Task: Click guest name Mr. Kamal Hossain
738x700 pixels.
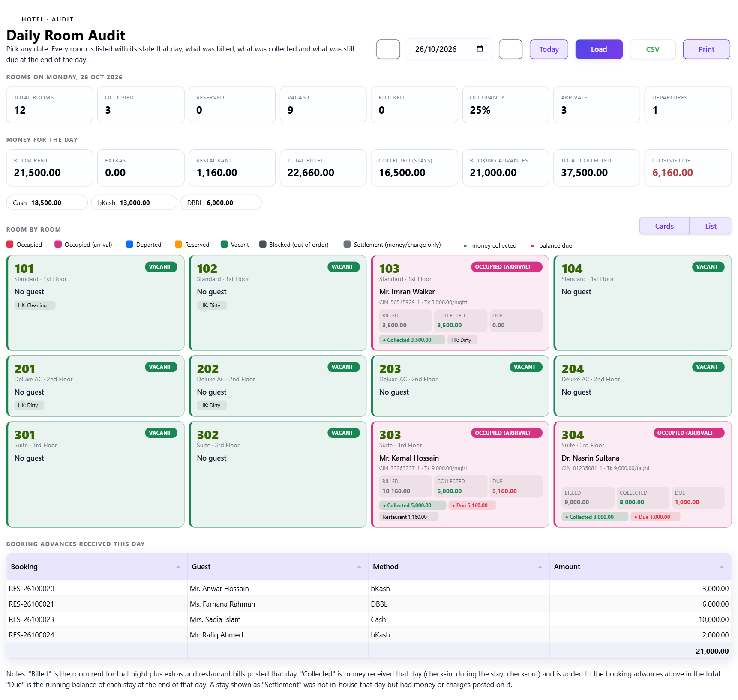Action: 409,458
